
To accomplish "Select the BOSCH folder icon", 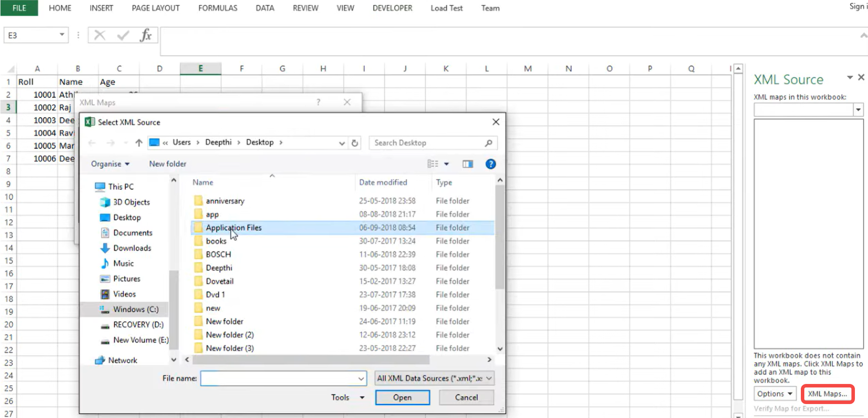I will pyautogui.click(x=198, y=254).
